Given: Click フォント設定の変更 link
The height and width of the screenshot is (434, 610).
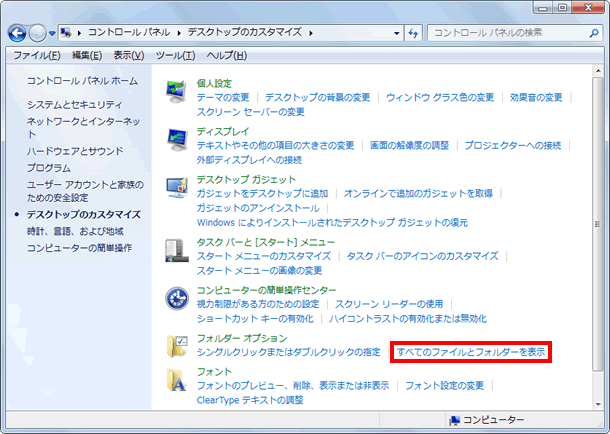Looking at the screenshot, I should point(444,385).
